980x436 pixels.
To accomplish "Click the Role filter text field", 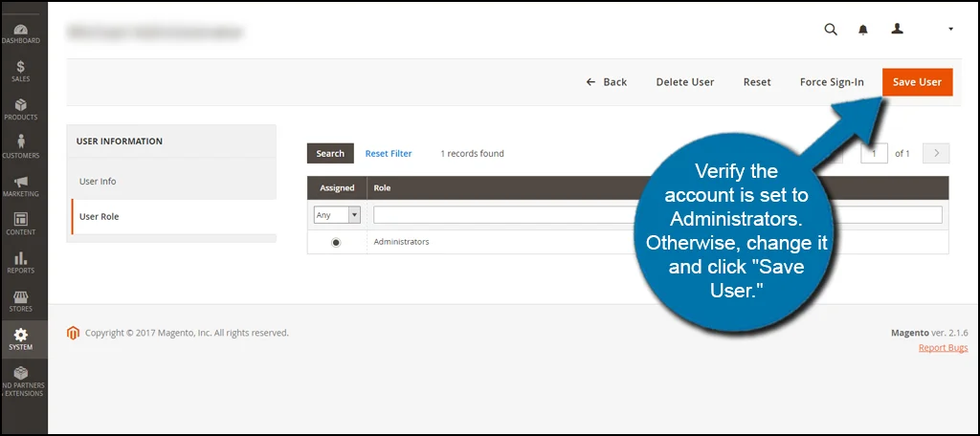I will [498, 215].
